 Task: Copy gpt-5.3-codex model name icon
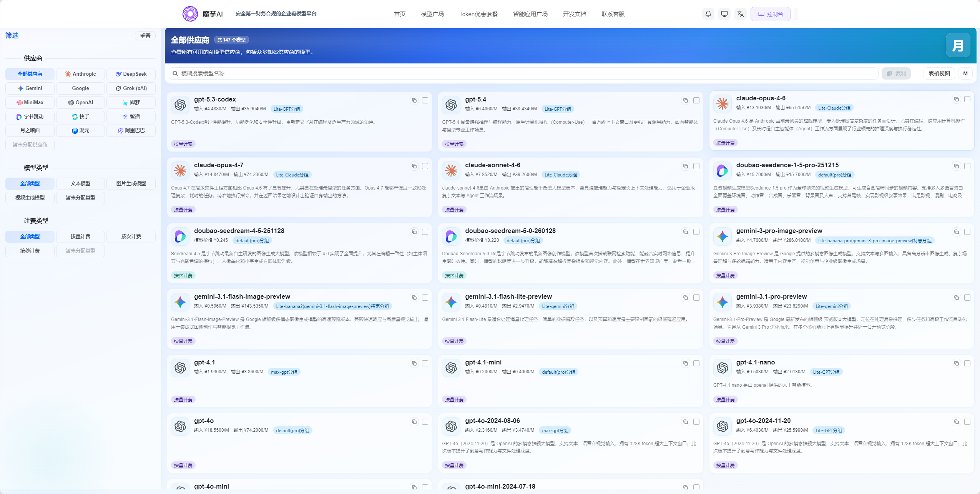pos(414,100)
